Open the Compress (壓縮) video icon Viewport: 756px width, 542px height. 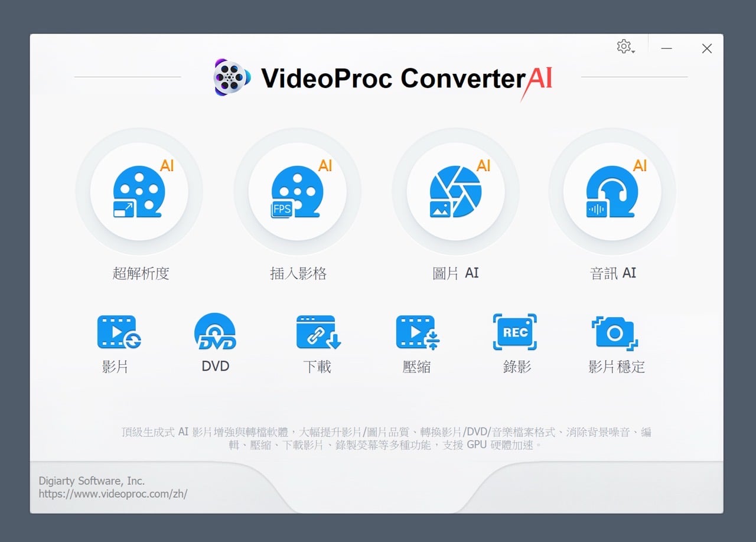point(418,332)
